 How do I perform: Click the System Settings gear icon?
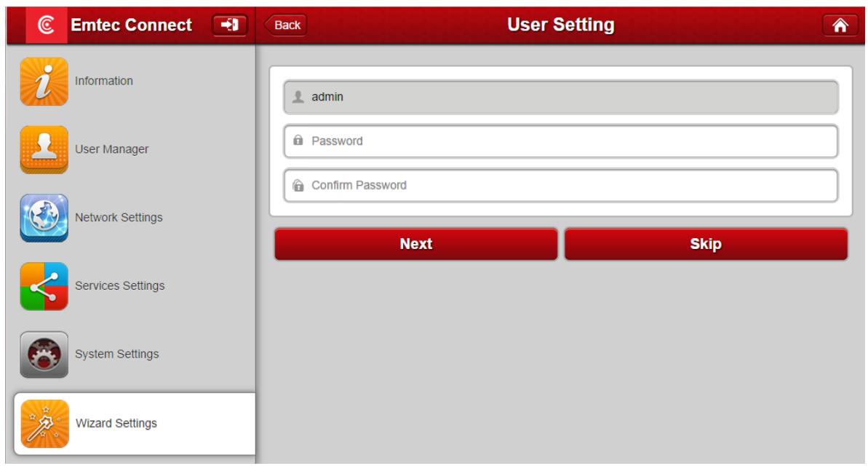coord(44,355)
